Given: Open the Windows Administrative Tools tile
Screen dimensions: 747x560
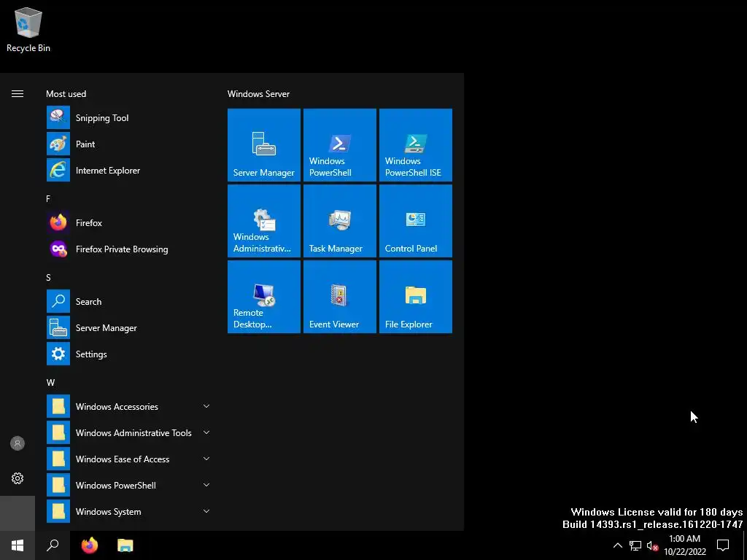Looking at the screenshot, I should 264,221.
